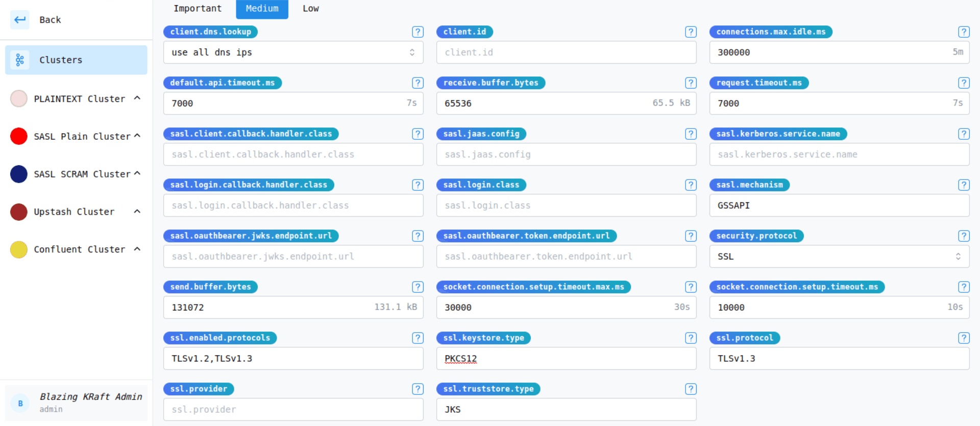Click the Clusters sidebar icon
The image size is (980, 426).
[x=20, y=60]
